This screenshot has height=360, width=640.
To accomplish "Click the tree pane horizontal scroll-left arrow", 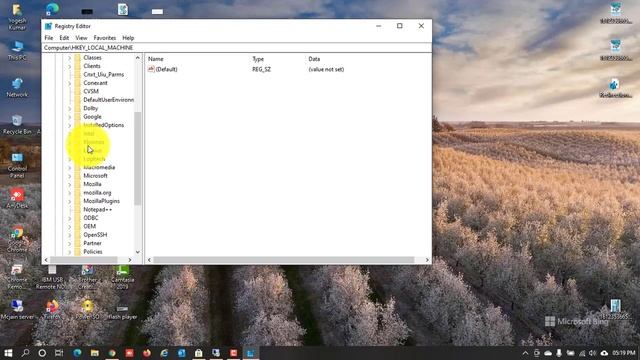I will click(46, 260).
